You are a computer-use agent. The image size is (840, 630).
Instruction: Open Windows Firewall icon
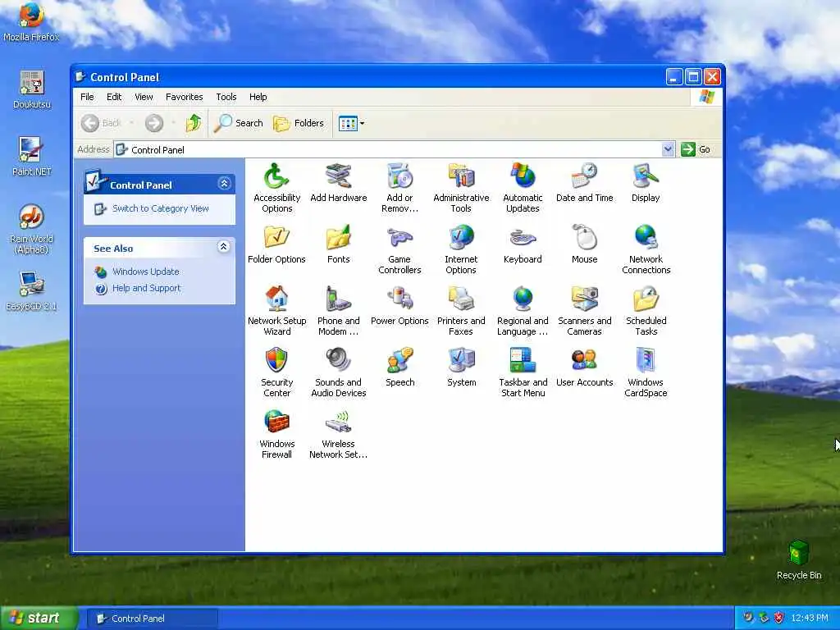point(276,434)
